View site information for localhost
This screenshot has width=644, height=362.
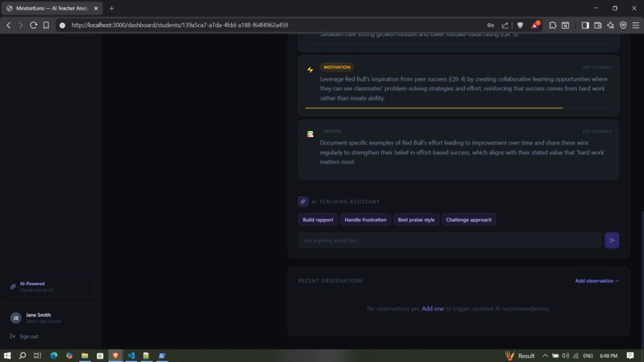[x=62, y=25]
